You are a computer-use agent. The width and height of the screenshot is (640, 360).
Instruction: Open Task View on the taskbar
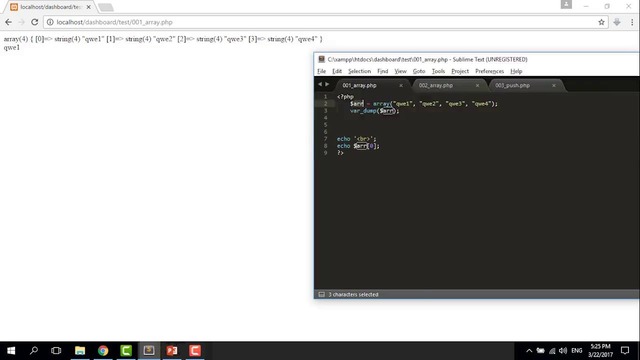(56, 351)
